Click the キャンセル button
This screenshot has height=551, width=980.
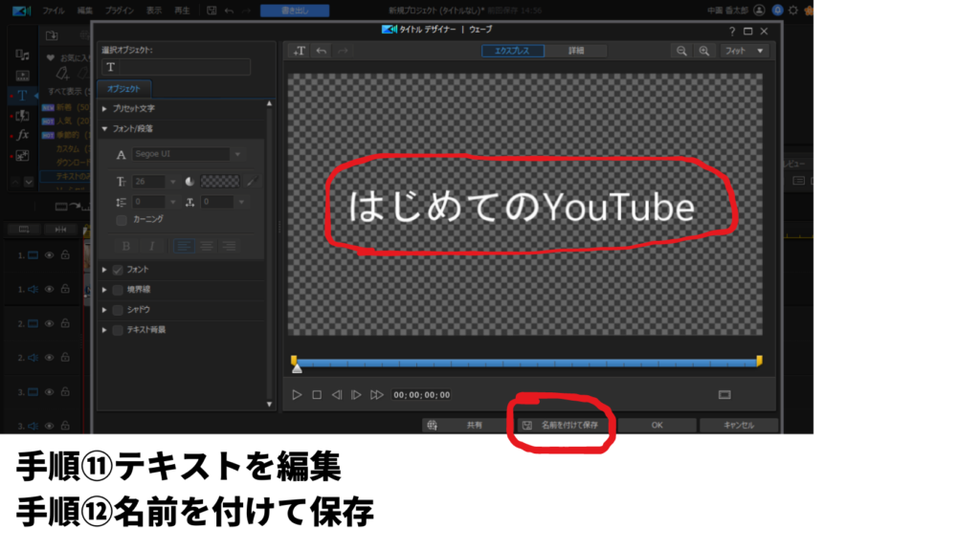[x=739, y=426]
